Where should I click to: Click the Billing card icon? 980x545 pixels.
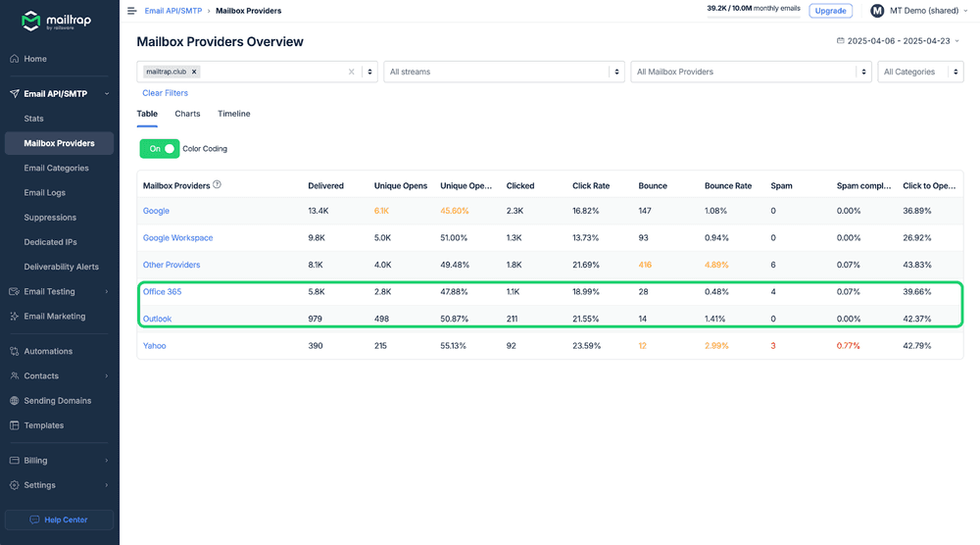(x=15, y=461)
